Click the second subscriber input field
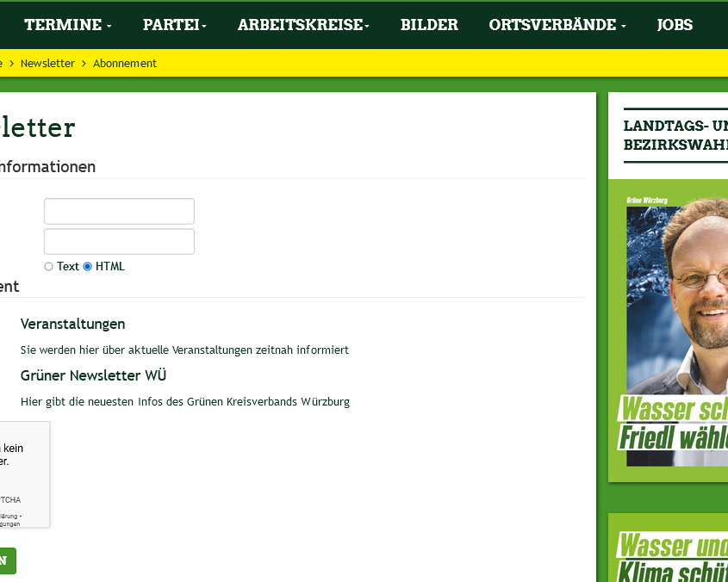This screenshot has width=728, height=582. point(119,241)
